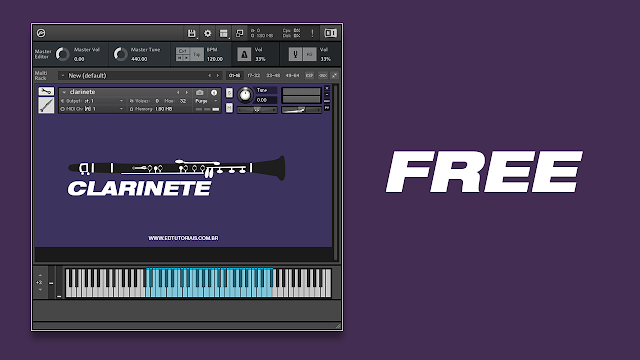Close the clarinete instrument with X
Viewport: 640px width, 360px height.
327,88
